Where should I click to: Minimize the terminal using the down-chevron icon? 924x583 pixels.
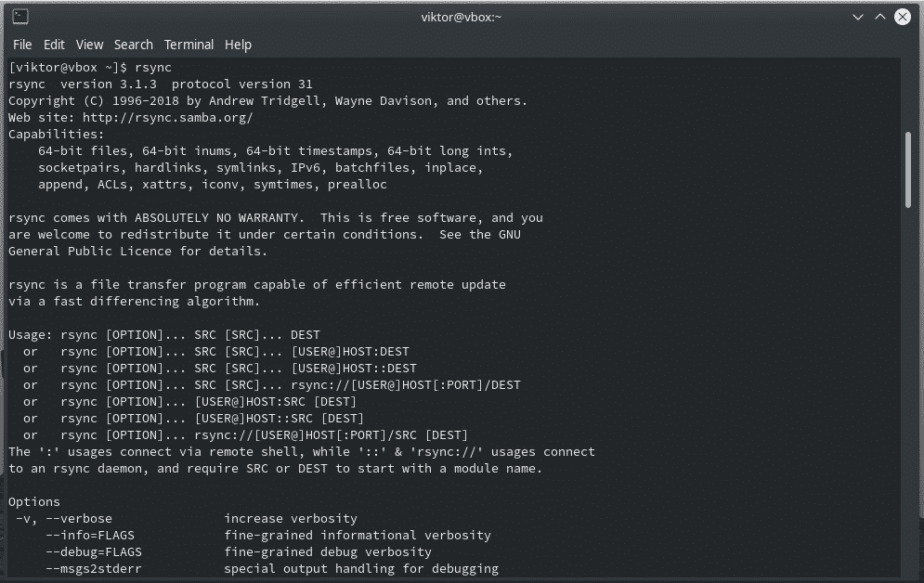858,17
